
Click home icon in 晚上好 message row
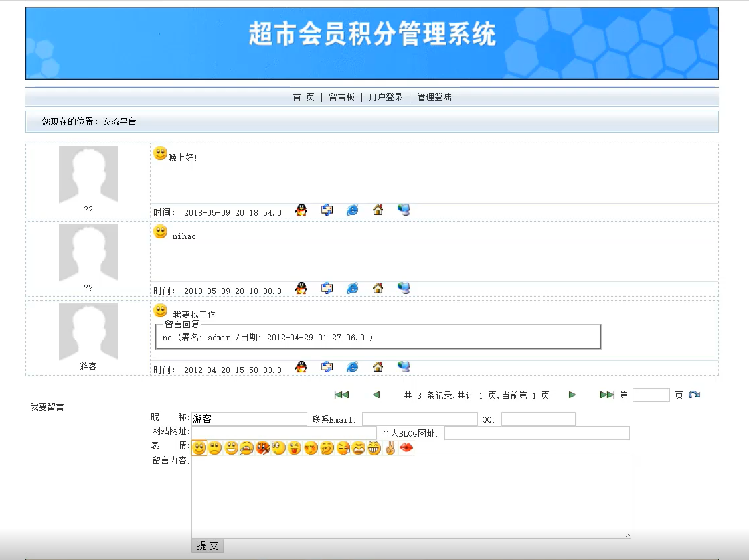pos(378,210)
